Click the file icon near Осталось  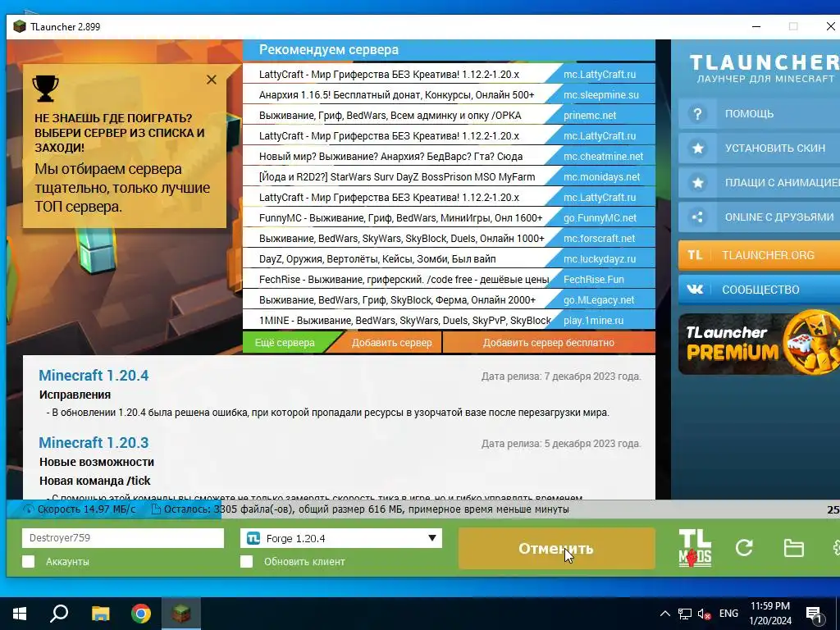coord(156,509)
